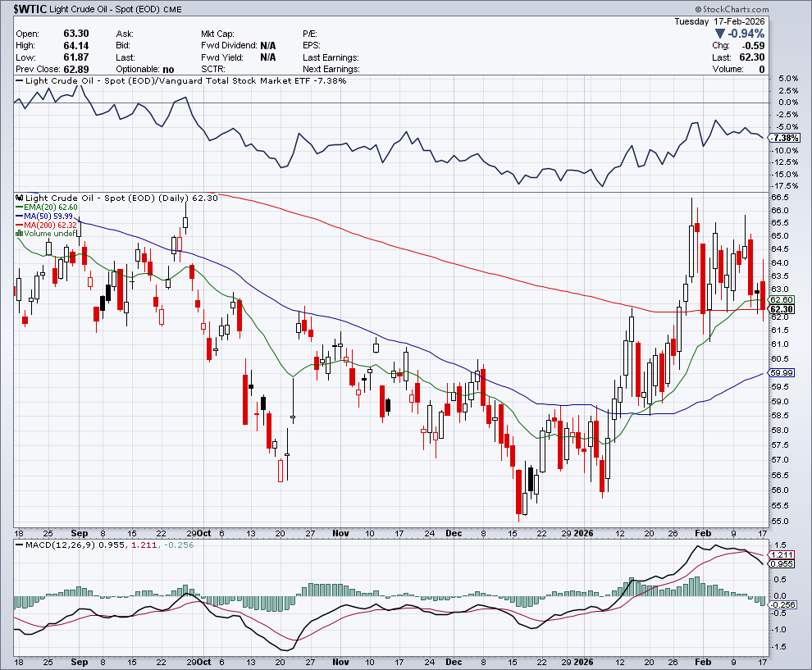
Task: Click the High value 64.14
Action: coord(76,46)
